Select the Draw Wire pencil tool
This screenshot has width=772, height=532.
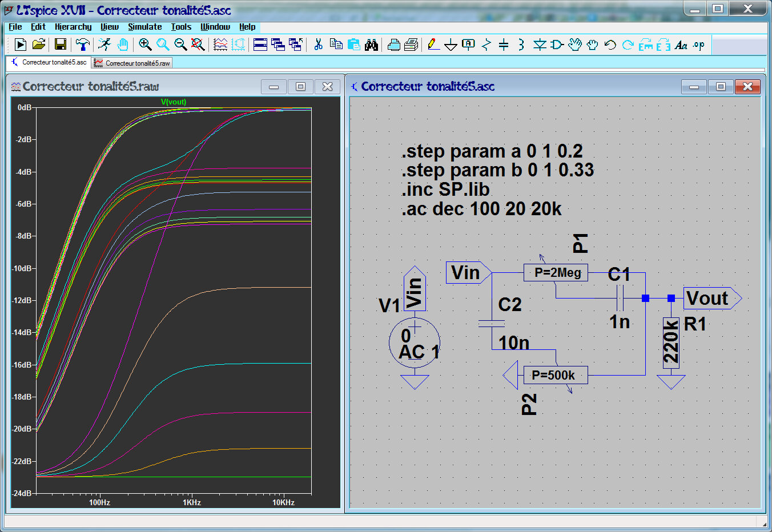pos(433,45)
